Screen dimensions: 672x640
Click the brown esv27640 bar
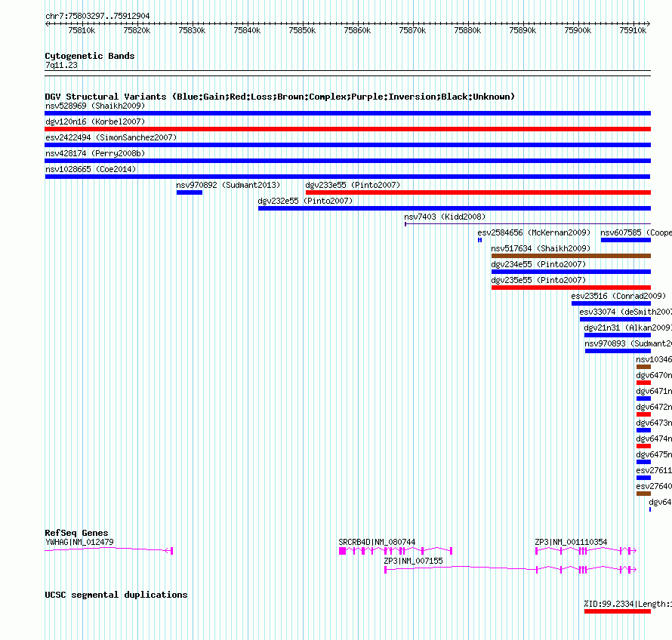[644, 494]
